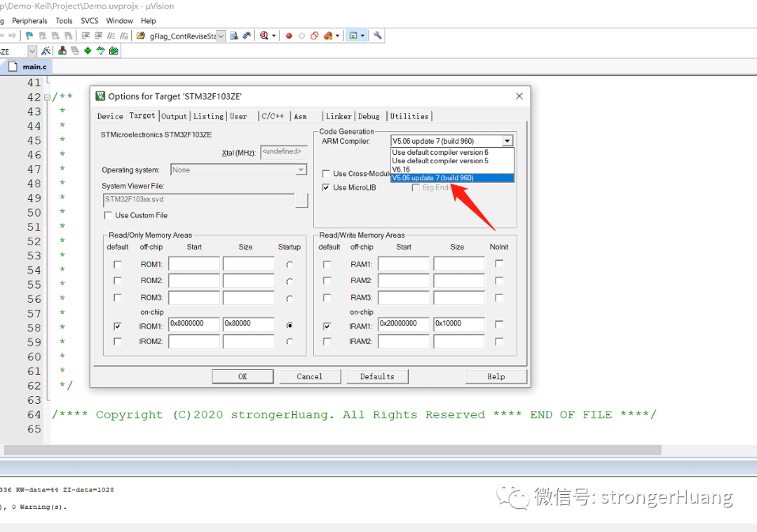Open the C/C++ tab
This screenshot has width=757, height=532.
point(273,116)
